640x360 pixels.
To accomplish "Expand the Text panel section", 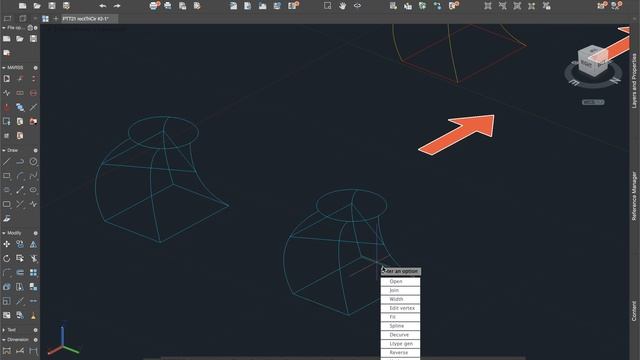I will (4, 330).
